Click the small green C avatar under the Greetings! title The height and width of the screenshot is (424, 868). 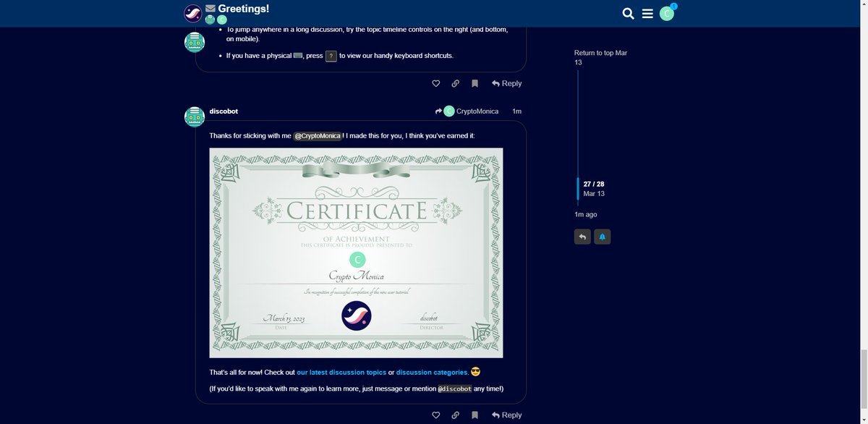(222, 20)
